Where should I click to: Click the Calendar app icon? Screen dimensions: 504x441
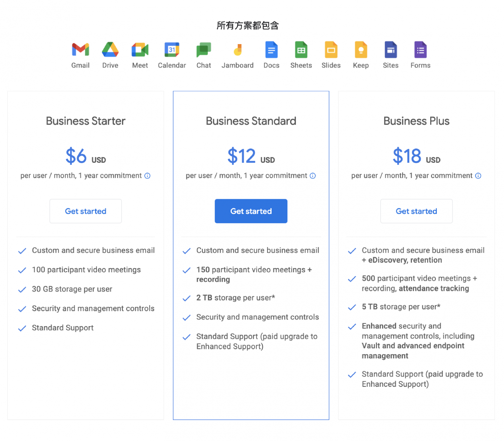coord(172,50)
